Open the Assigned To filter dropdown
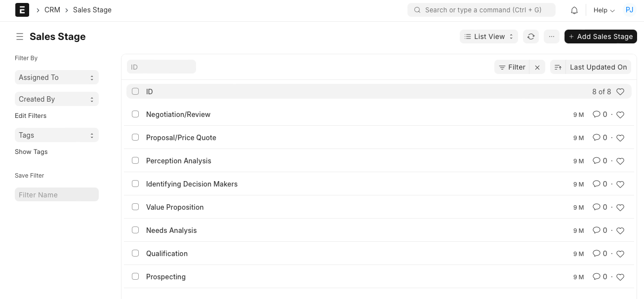The height and width of the screenshot is (299, 644). tap(56, 77)
